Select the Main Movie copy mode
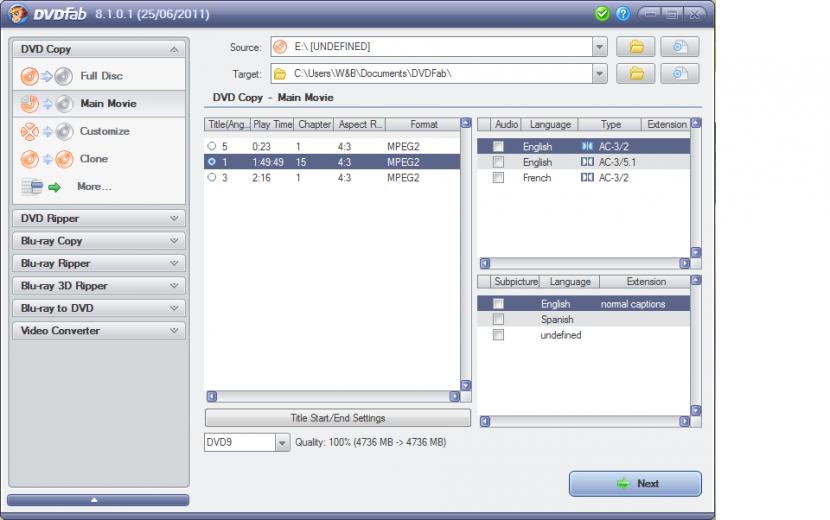This screenshot has height=520, width=830. 99,103
